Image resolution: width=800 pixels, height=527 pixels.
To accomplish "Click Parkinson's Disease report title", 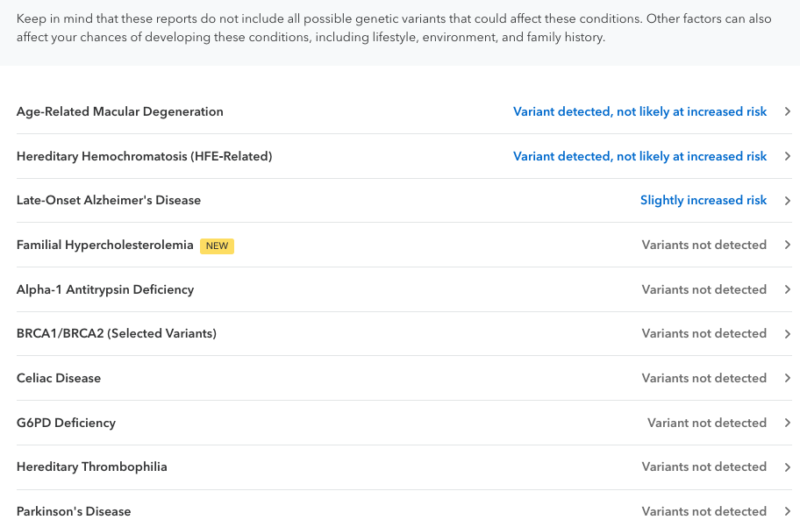I will 74,511.
